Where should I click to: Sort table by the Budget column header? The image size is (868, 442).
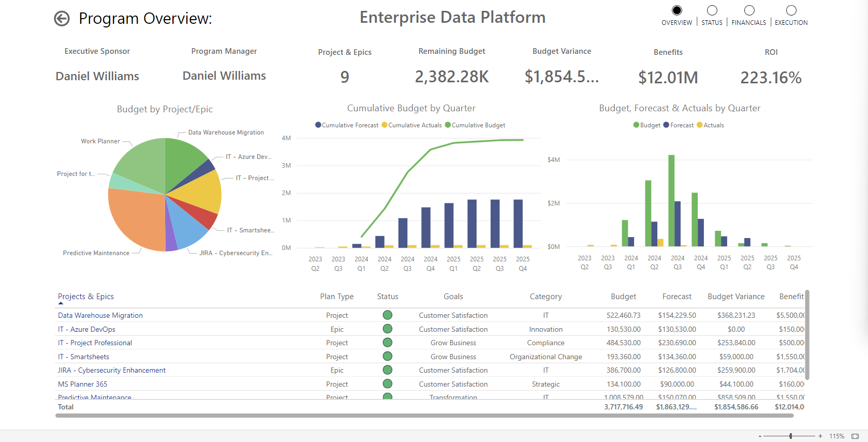[623, 297]
